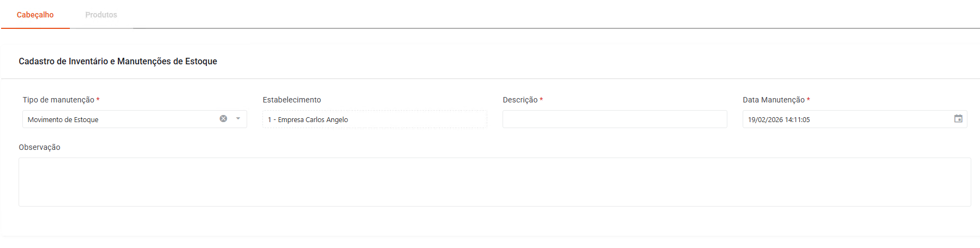
Task: Expand the Tipo de manutenção dropdown arrow
Action: coord(238,119)
